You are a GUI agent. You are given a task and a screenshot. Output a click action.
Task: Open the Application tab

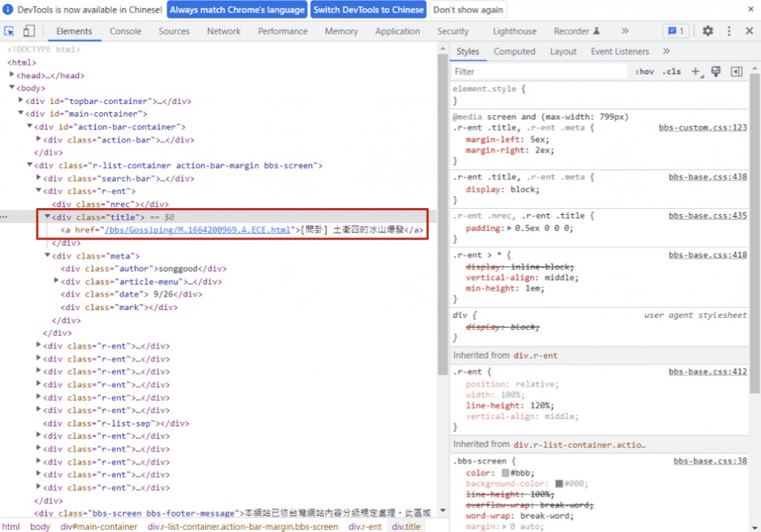398,31
